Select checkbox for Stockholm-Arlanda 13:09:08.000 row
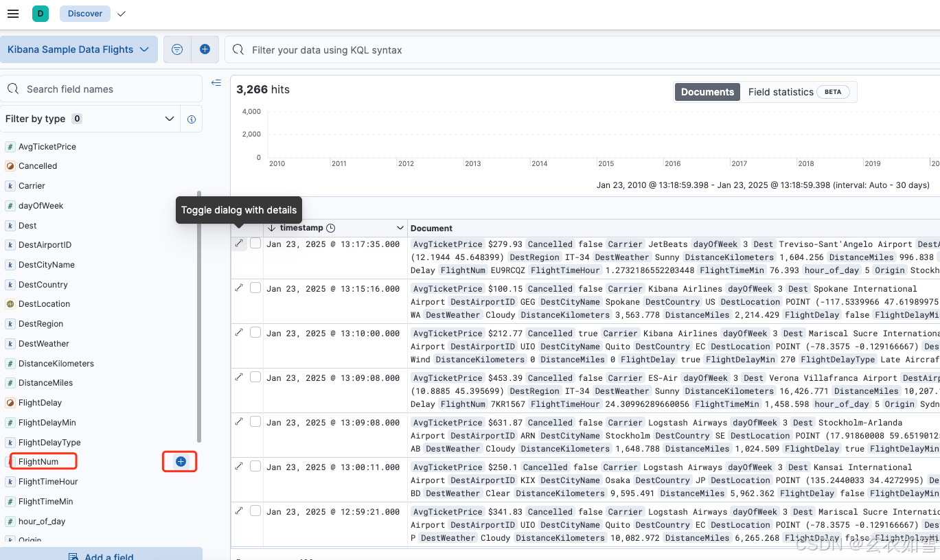Image resolution: width=940 pixels, height=560 pixels. click(x=255, y=421)
